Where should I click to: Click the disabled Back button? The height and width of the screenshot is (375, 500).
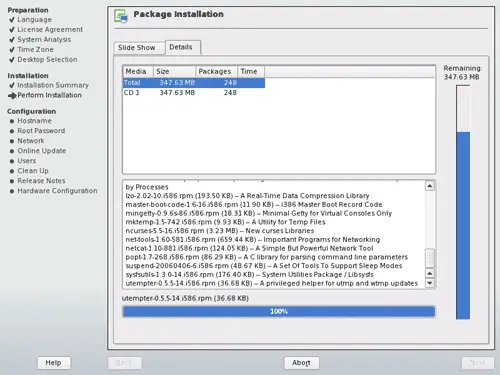click(x=125, y=363)
